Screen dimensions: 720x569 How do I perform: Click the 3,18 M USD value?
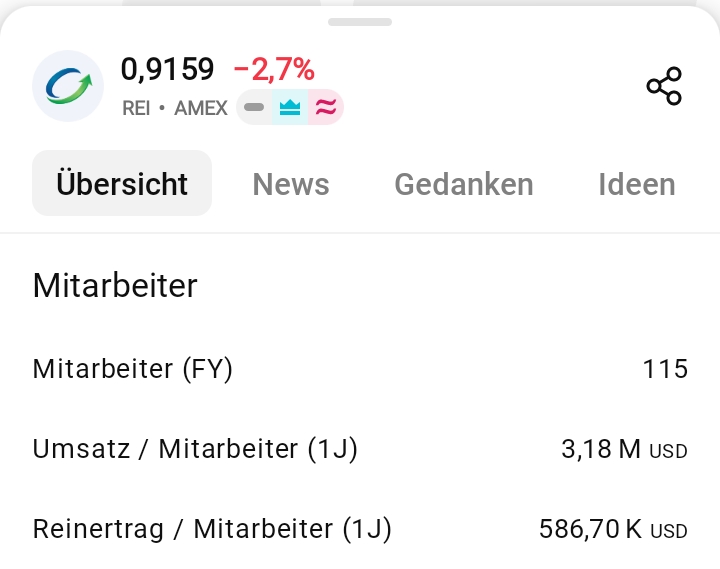point(624,449)
